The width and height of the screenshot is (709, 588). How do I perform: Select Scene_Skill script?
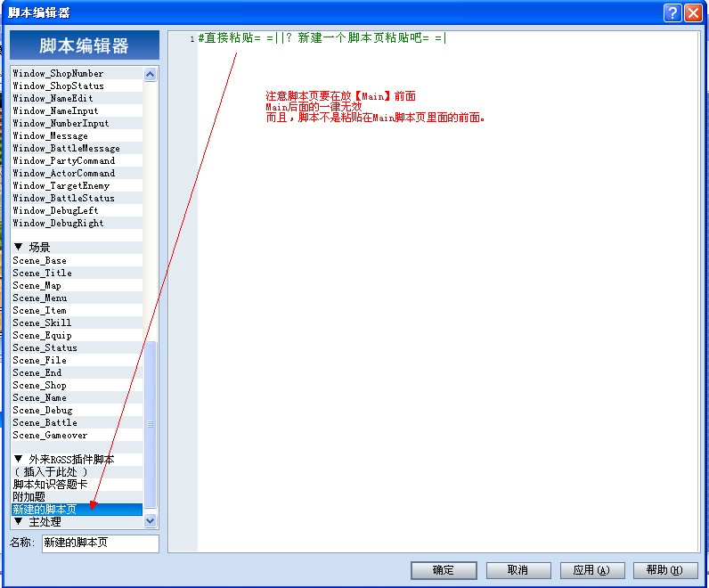coord(77,323)
